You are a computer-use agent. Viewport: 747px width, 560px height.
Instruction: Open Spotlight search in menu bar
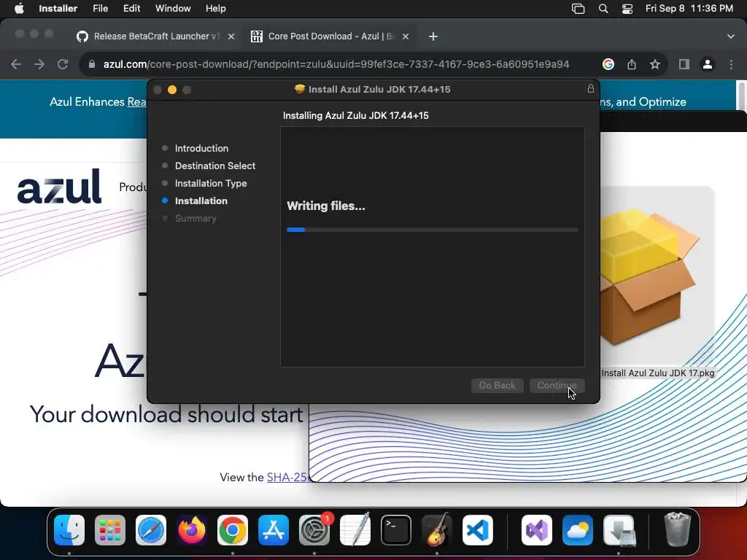point(603,9)
